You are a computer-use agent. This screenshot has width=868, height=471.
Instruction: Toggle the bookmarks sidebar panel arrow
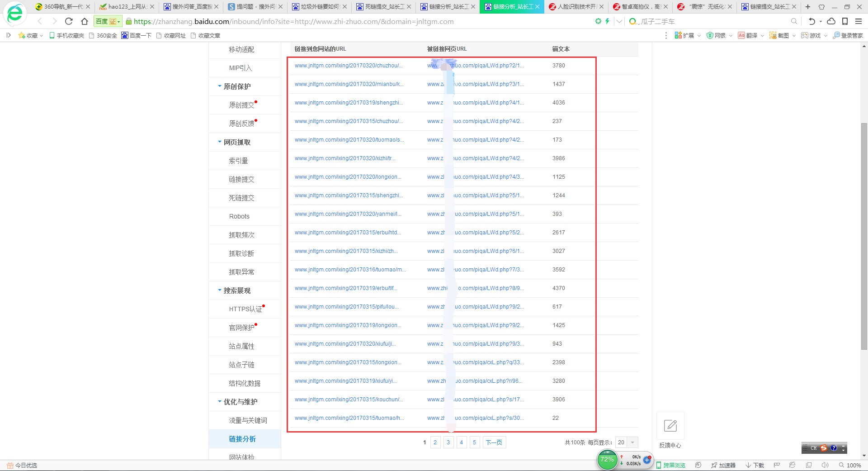pos(8,35)
